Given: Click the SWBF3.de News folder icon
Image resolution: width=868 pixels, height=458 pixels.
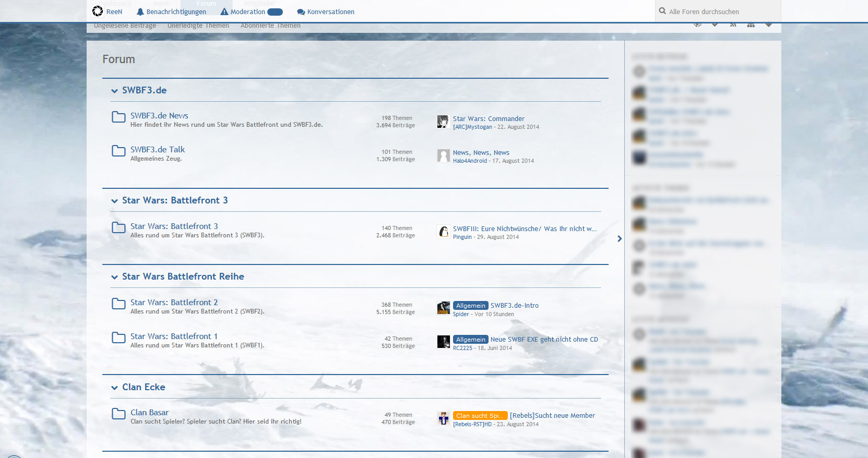Looking at the screenshot, I should (118, 117).
